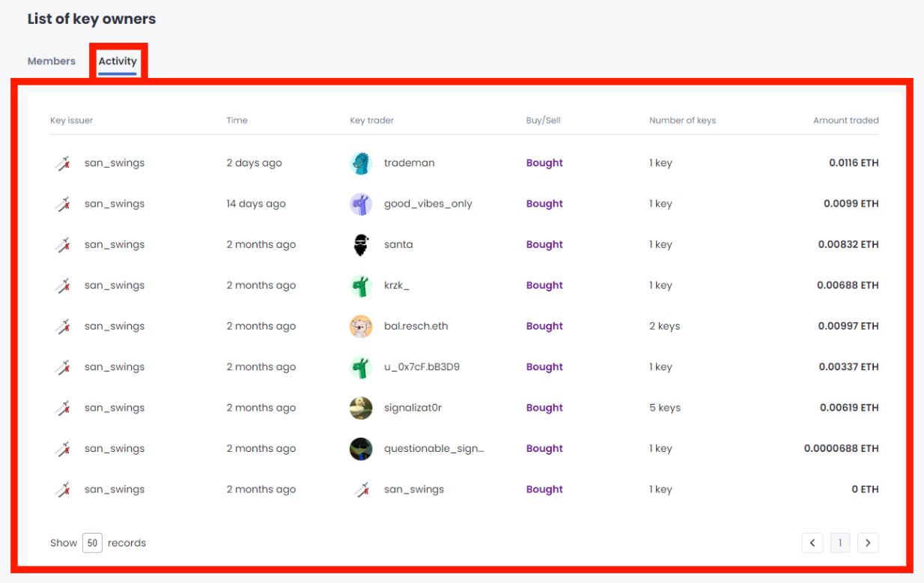The image size is (924, 583).
Task: Click krzk_'s green avatar
Action: click(361, 286)
